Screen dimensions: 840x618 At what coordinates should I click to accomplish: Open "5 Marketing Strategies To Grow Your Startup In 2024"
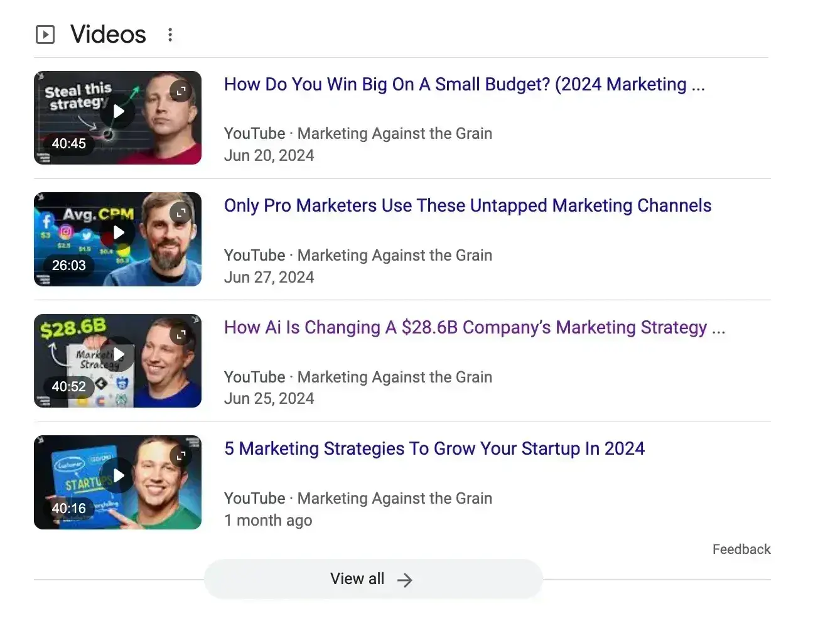click(x=434, y=448)
